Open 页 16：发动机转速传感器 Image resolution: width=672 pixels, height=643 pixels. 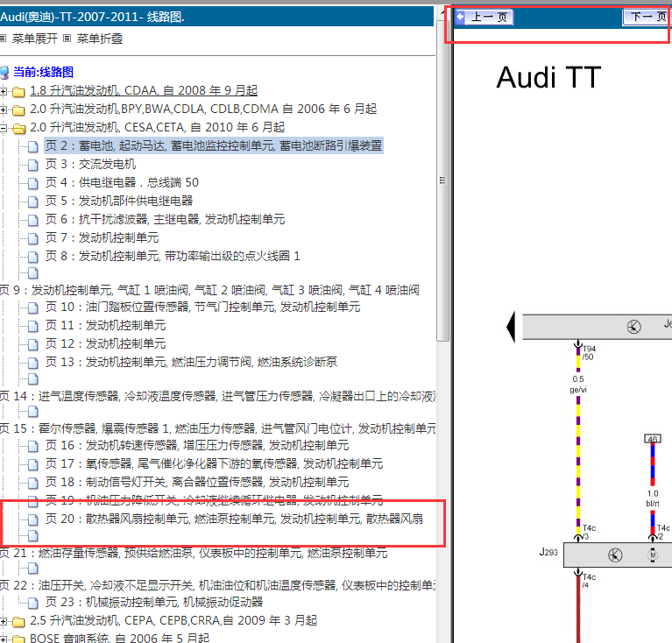[197, 446]
